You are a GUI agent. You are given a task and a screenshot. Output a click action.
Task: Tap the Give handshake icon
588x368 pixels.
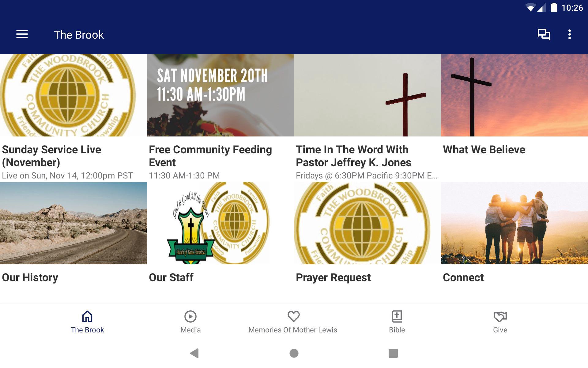pyautogui.click(x=500, y=316)
